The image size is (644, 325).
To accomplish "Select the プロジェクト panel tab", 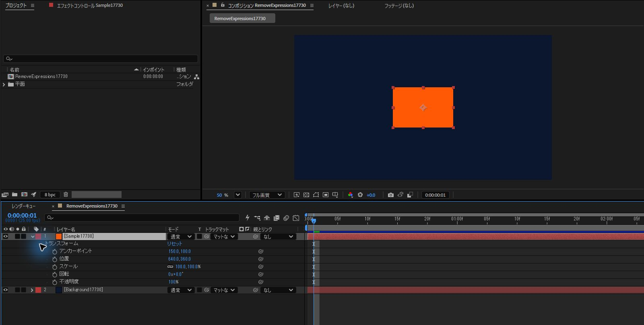I will point(16,5).
